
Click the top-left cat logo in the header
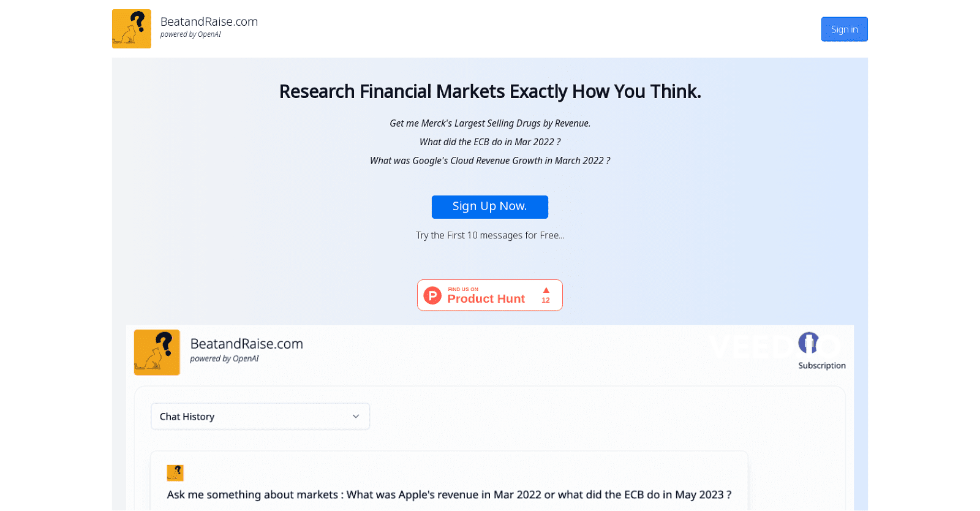coord(131,29)
